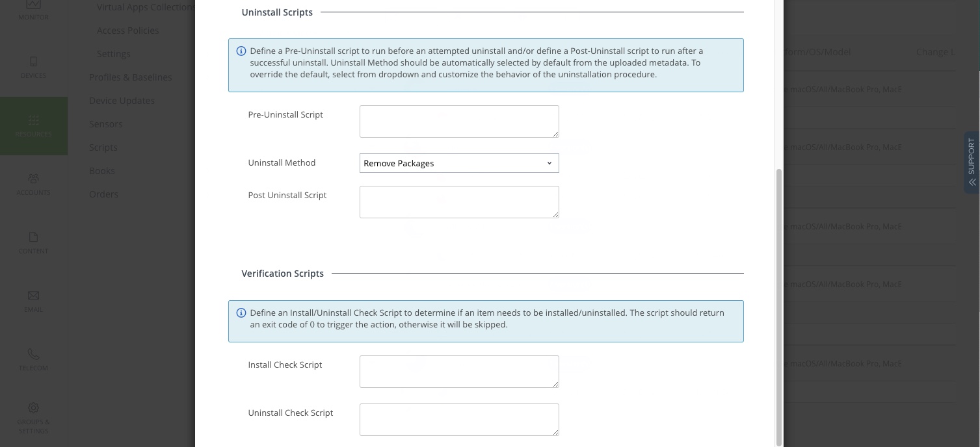This screenshot has width=980, height=447.
Task: Navigate to Scripts in the sidebar
Action: coord(103,147)
